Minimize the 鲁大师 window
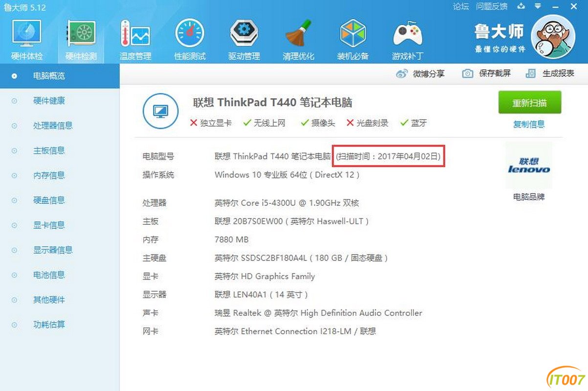Viewport: 588px width, 391px height. [555, 6]
